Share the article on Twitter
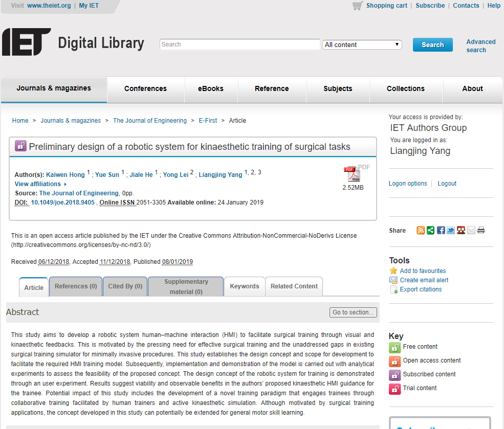This screenshot has height=429, width=504. [x=451, y=230]
